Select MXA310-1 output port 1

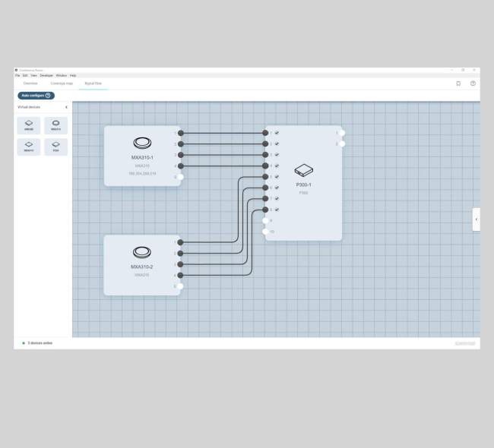coord(181,133)
